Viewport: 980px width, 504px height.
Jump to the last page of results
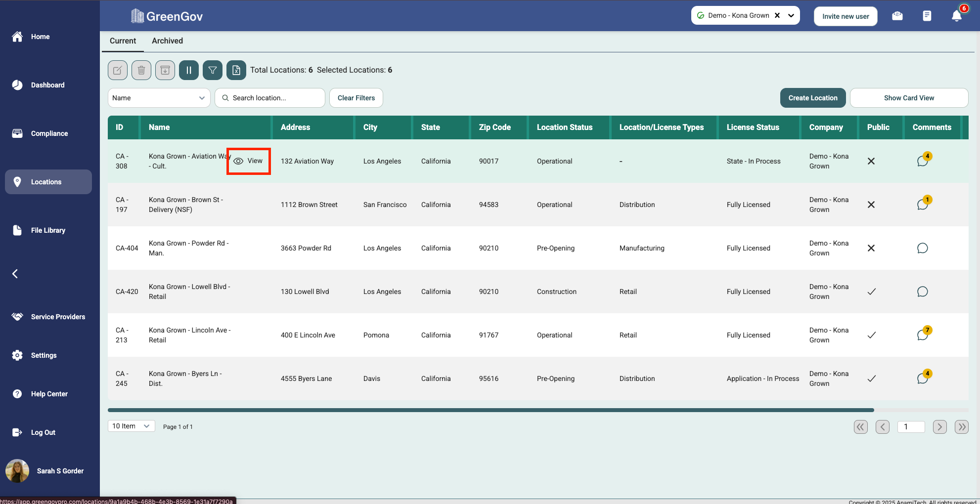pos(962,427)
